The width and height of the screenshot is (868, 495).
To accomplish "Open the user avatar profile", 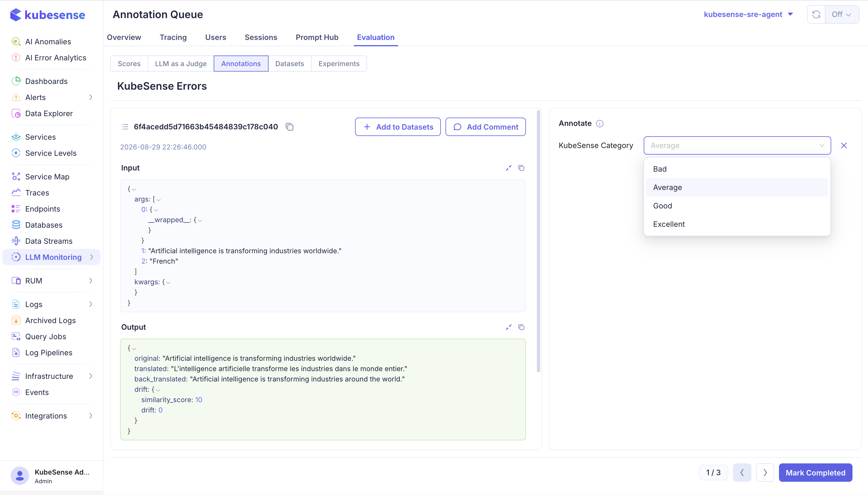I will coord(20,476).
